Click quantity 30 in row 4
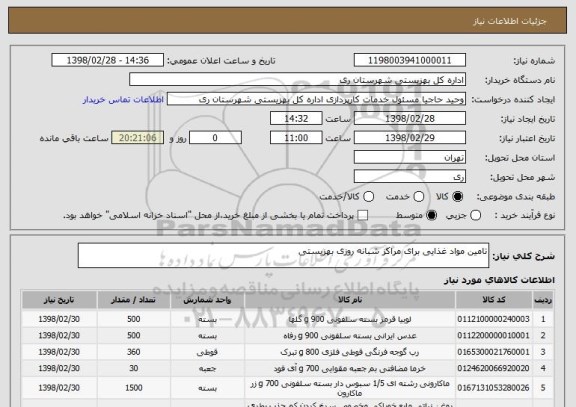 pyautogui.click(x=133, y=368)
